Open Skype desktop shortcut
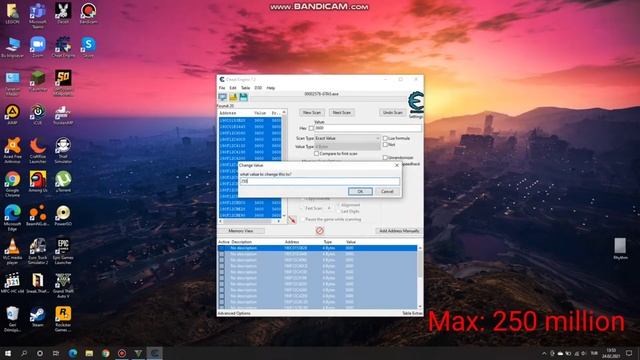The height and width of the screenshot is (360, 640). [88, 47]
